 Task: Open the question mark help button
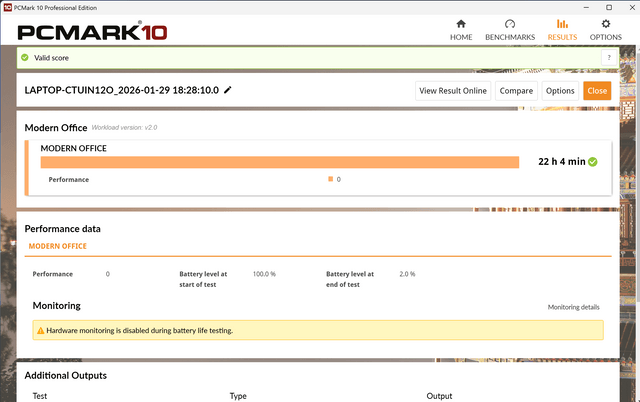point(609,58)
